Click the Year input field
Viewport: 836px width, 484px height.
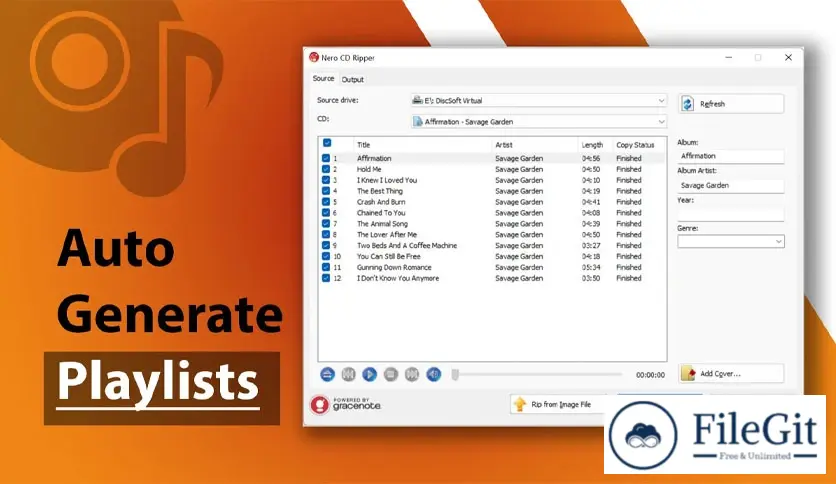point(730,215)
